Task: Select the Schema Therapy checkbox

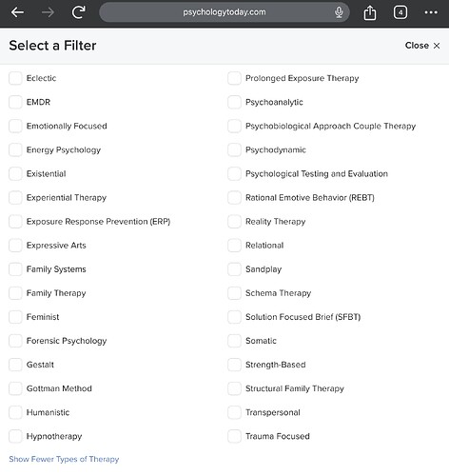Action: click(234, 293)
